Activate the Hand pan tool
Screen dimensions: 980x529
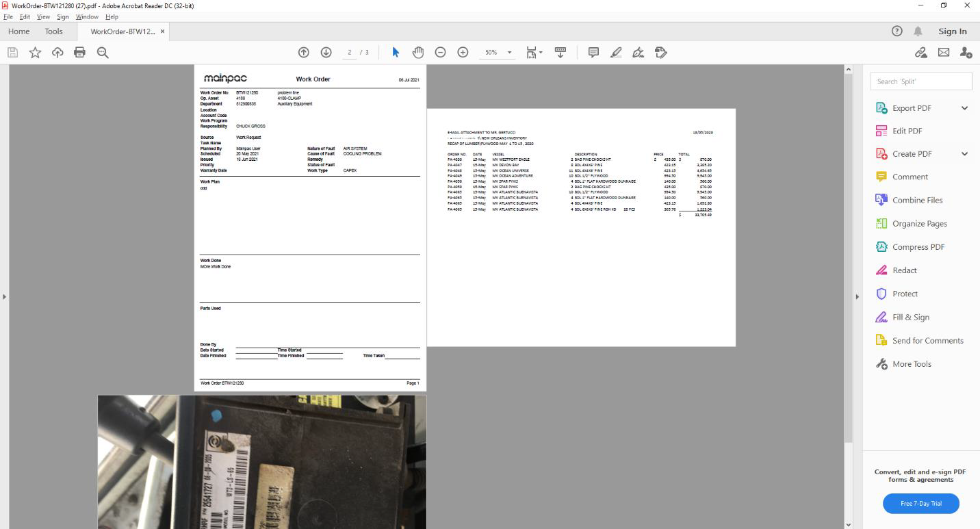click(x=417, y=53)
